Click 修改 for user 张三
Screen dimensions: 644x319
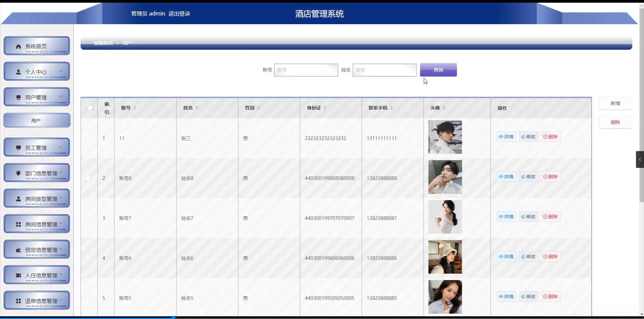pyautogui.click(x=529, y=137)
